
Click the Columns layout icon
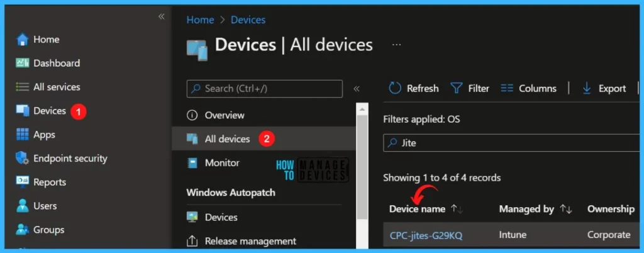(508, 88)
